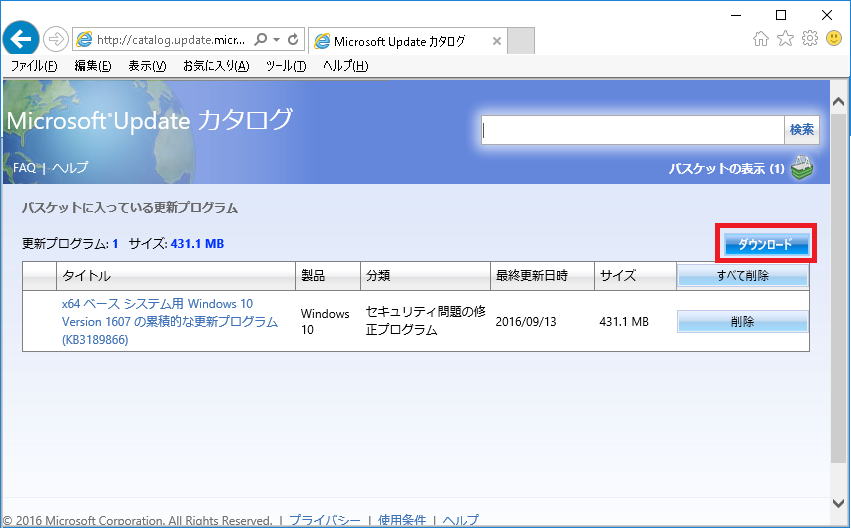Click the ダウンロード button

765,244
